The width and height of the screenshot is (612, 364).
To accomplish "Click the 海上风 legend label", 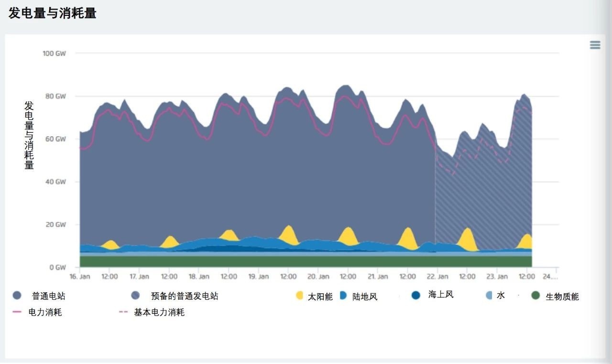I will coord(441,295).
